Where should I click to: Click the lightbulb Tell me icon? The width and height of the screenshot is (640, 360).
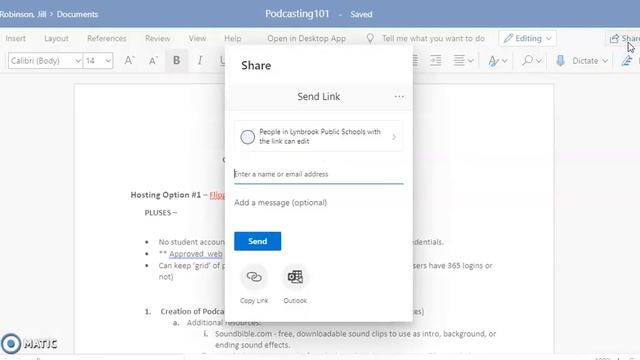(370, 38)
